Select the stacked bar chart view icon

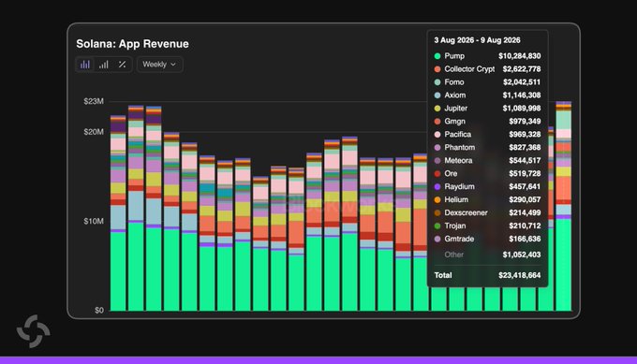click(85, 65)
